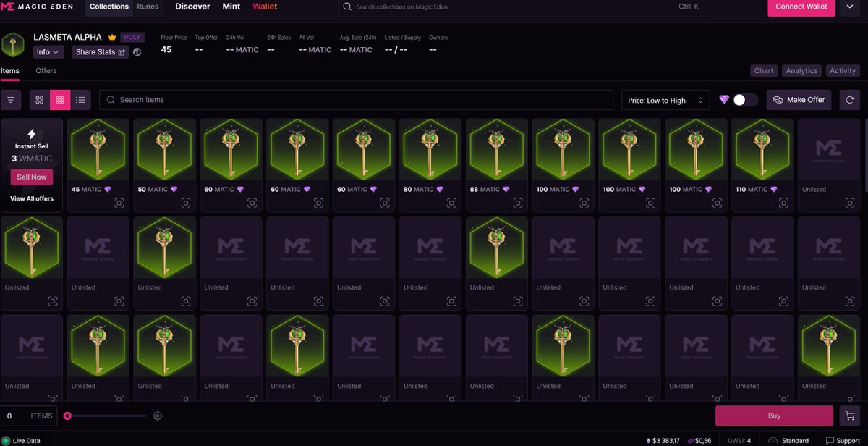Open the Chart view
This screenshot has width=868, height=446.
(x=764, y=71)
